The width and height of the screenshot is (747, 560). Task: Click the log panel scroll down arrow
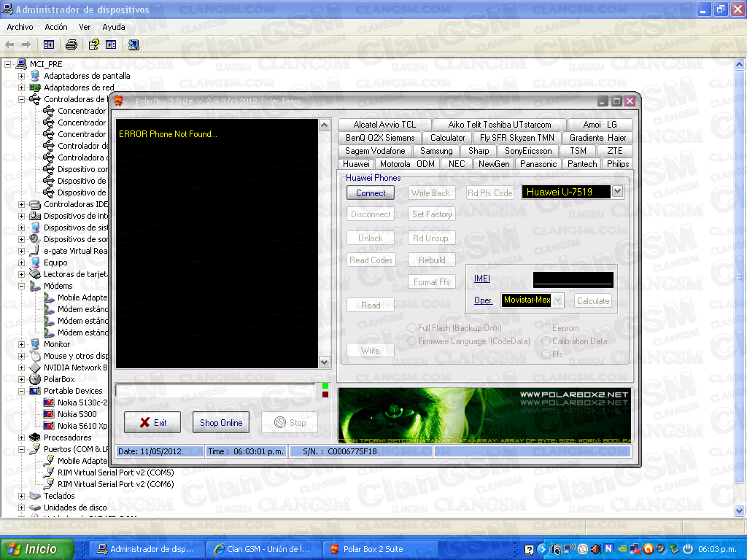pyautogui.click(x=325, y=362)
